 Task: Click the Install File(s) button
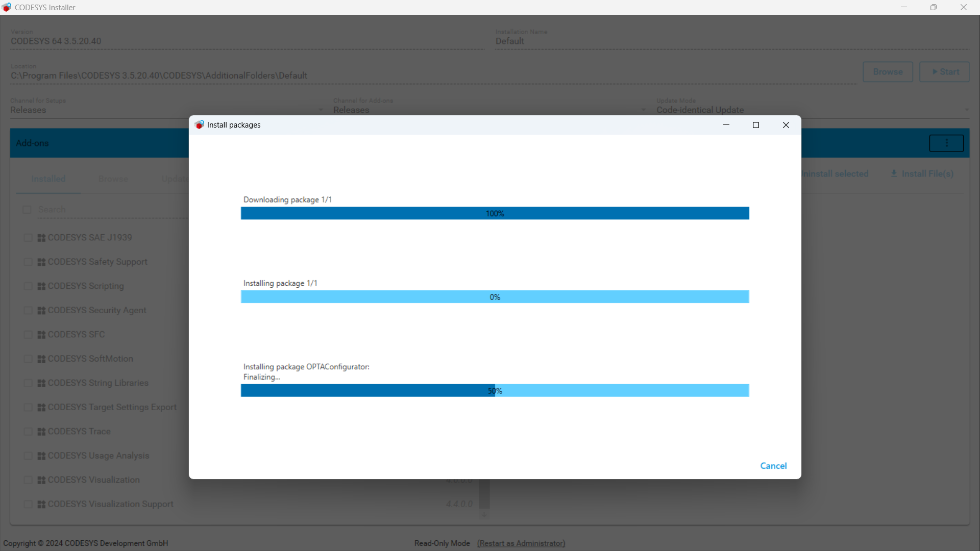click(922, 174)
